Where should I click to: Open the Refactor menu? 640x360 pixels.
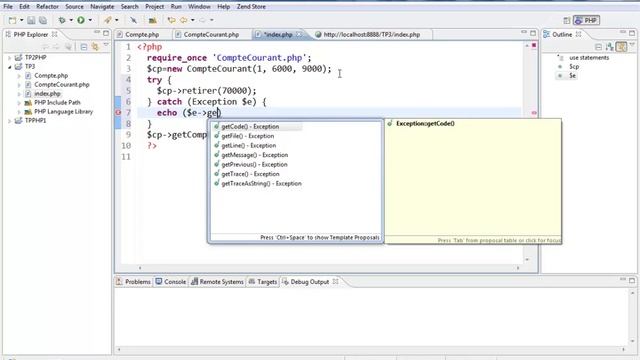point(47,7)
